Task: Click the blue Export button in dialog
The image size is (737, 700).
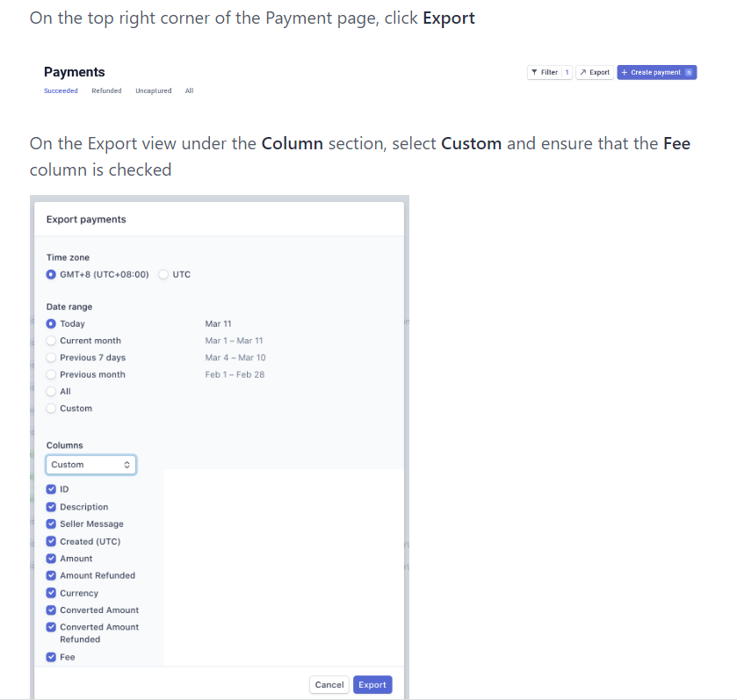Action: (372, 685)
